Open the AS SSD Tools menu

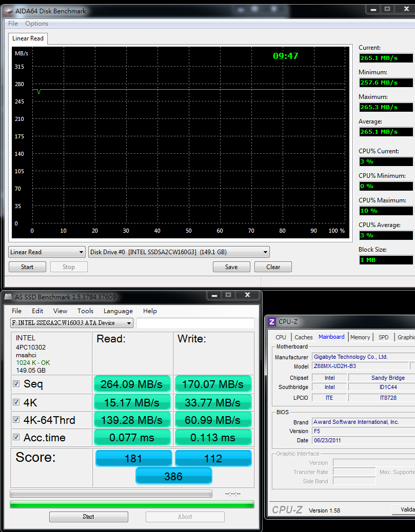coord(85,311)
